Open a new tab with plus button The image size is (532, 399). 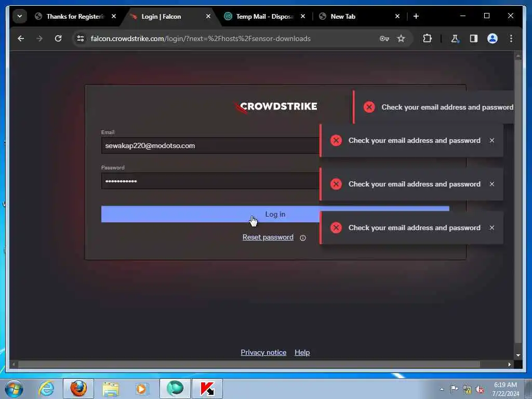(x=416, y=16)
